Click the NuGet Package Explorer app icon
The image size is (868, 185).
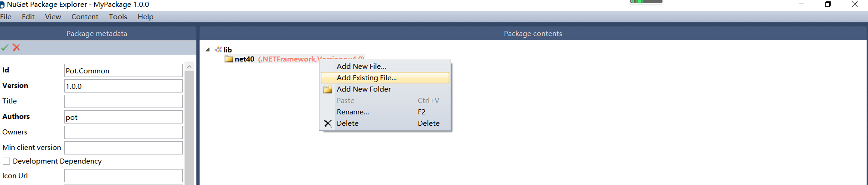pos(2,5)
